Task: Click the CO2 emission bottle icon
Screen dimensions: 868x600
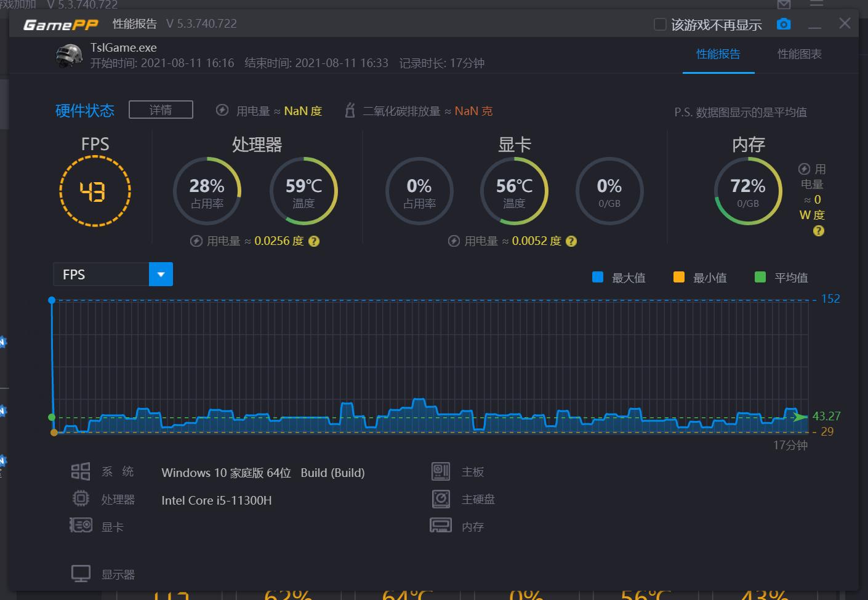Action: coord(350,110)
